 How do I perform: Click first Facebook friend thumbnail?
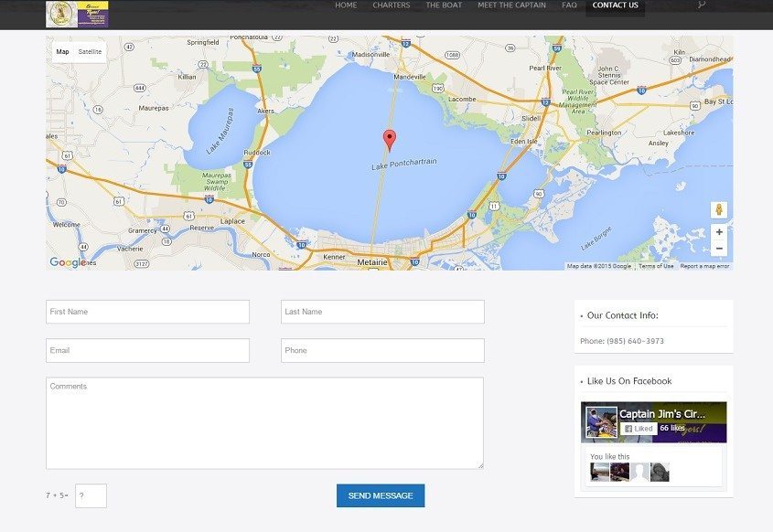600,472
